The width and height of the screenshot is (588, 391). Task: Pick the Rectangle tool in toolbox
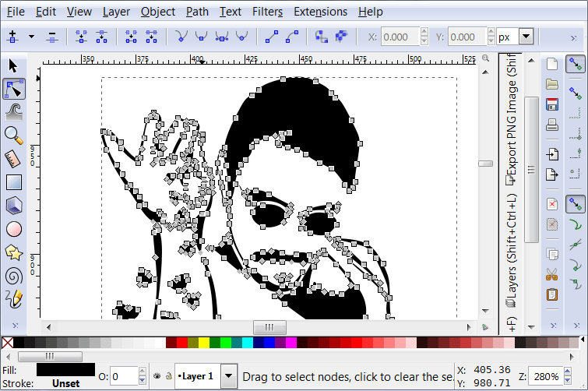tap(13, 182)
